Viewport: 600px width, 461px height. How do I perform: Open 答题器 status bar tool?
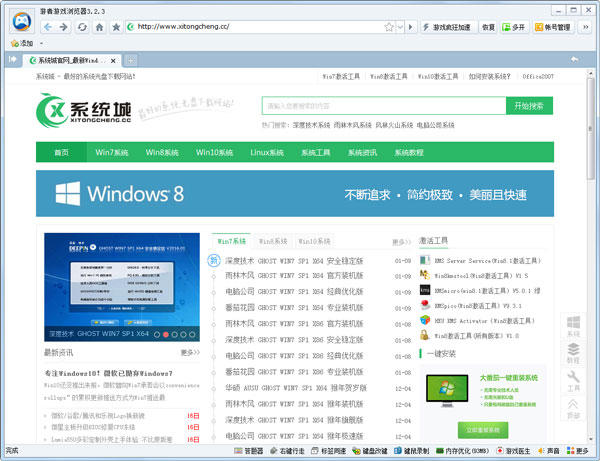(249, 451)
